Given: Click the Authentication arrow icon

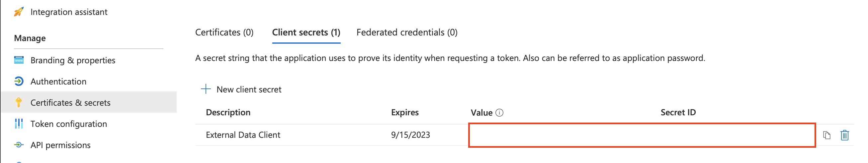Looking at the screenshot, I should pos(19,81).
